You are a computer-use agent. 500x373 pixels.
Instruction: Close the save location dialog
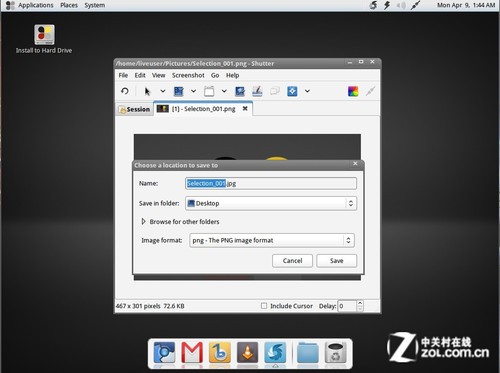(355, 163)
